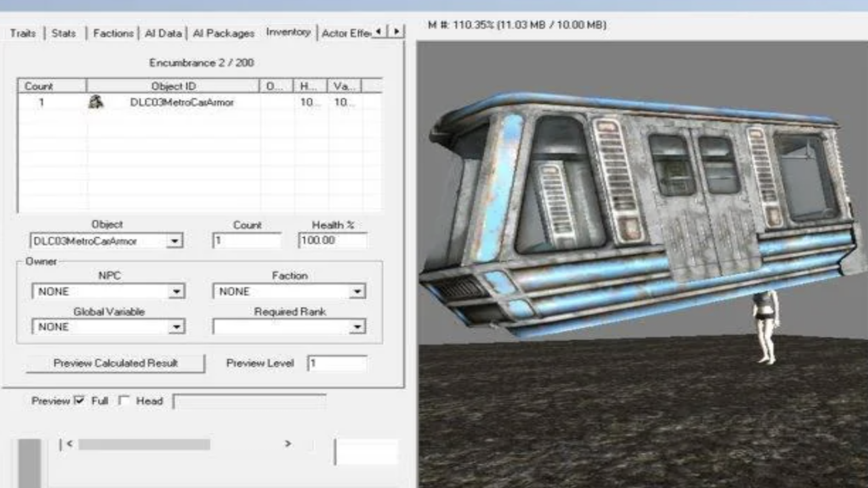The height and width of the screenshot is (488, 868).
Task: Focus the Count input field
Action: pyautogui.click(x=246, y=241)
